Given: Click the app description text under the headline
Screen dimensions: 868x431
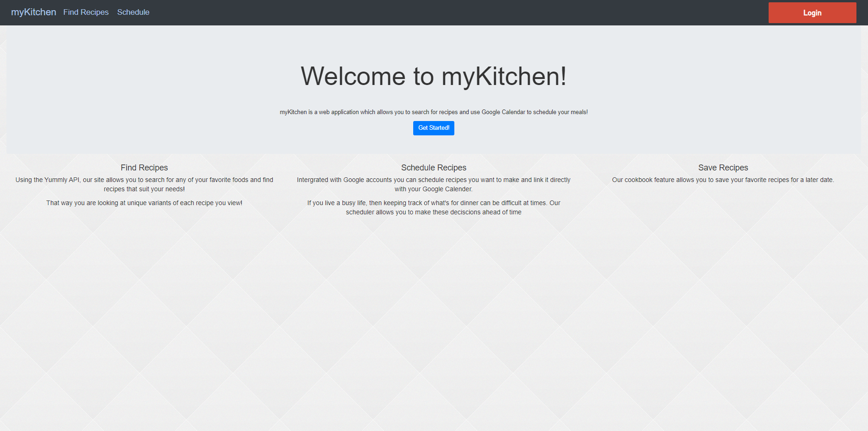Looking at the screenshot, I should 434,112.
